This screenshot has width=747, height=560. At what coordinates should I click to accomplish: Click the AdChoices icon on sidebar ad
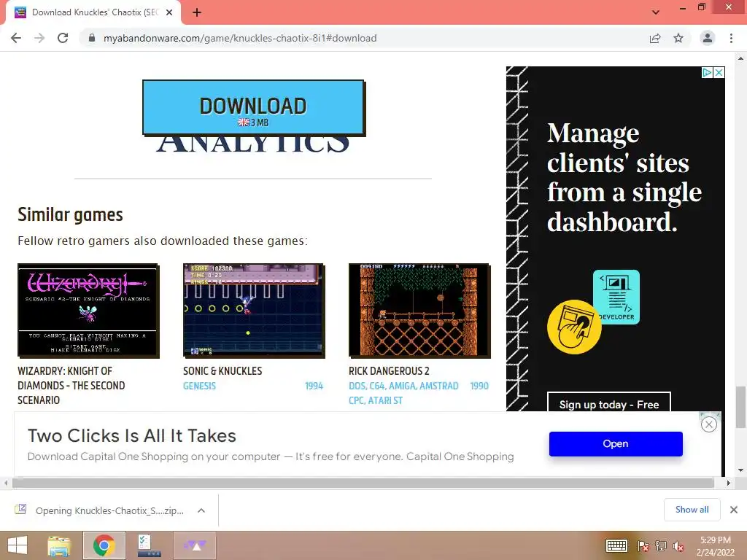pos(707,72)
